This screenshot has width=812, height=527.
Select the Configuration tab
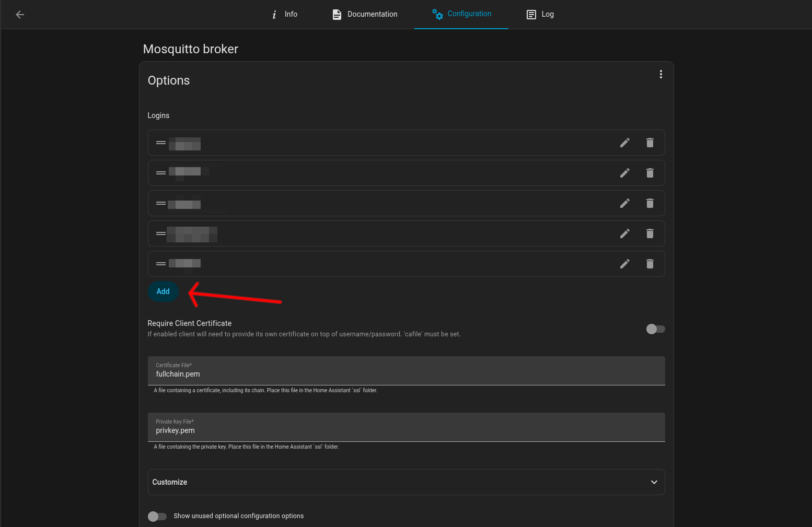[x=461, y=14]
